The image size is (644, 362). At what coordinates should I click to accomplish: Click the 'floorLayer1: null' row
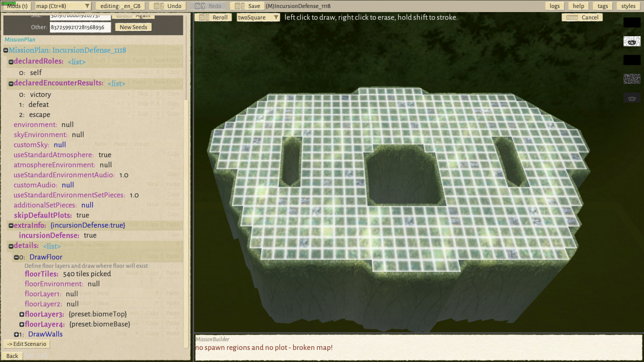coord(51,294)
